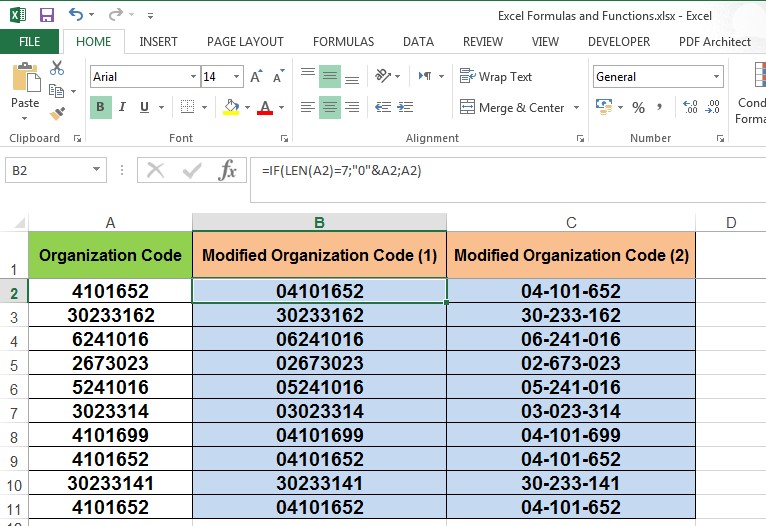Expand the General number format dropdown

point(716,77)
